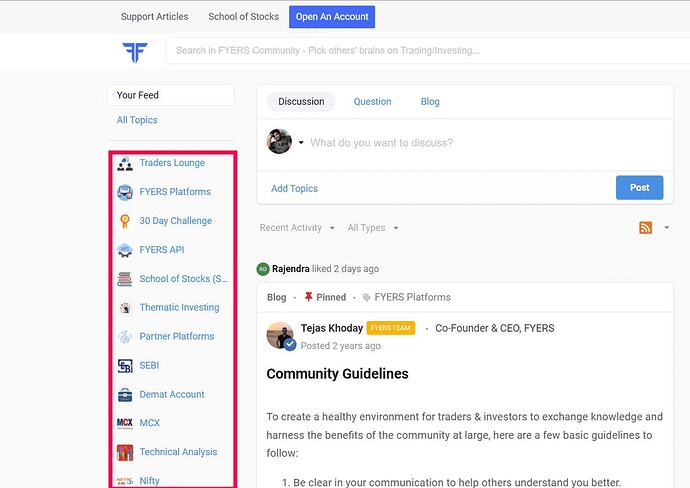Click the blue Post button
The image size is (690, 488).
[639, 187]
